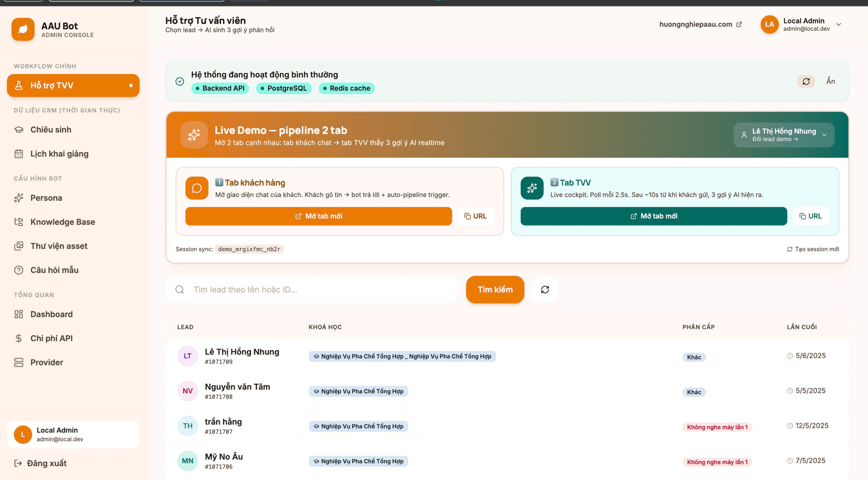Click the LT avatar of Lê Thị Hồng Nhung

(x=187, y=356)
